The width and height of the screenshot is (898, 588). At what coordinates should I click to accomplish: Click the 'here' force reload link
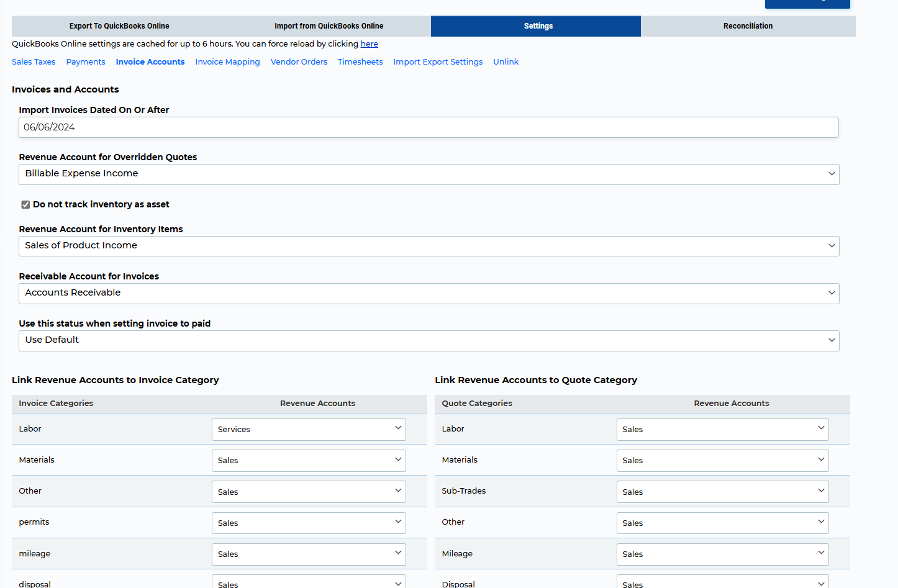tap(370, 44)
